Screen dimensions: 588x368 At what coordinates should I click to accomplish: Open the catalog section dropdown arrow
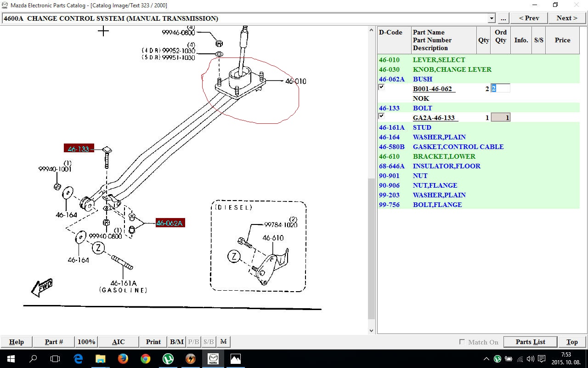492,18
